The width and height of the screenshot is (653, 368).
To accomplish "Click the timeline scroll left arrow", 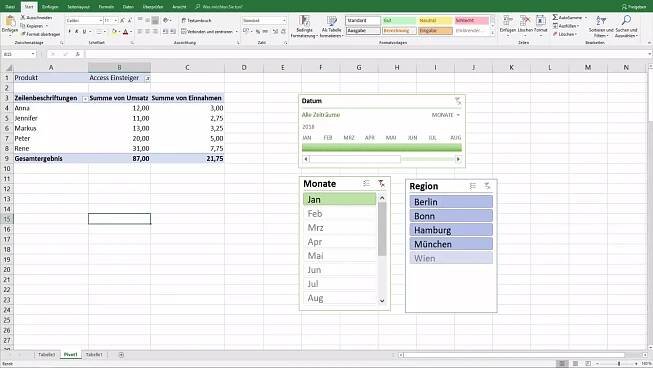I will pos(306,159).
